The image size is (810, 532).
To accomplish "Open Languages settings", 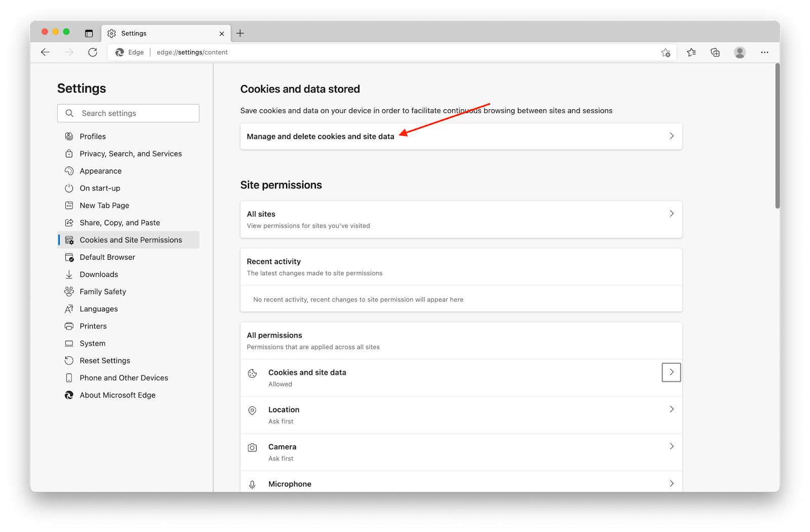I will 128,309.
